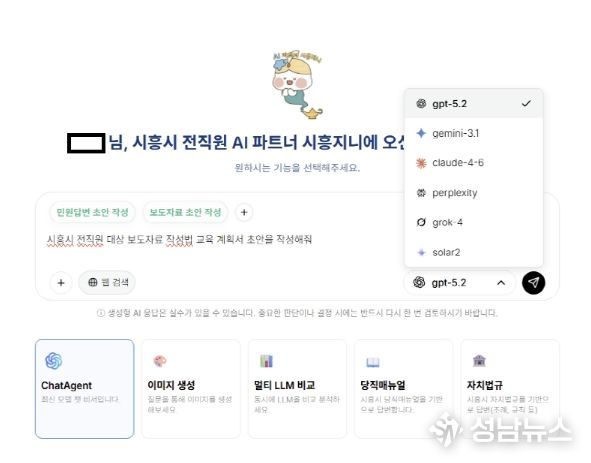Open the 자치법규 building card
Viewport: 591px width, 463px height.
point(510,389)
